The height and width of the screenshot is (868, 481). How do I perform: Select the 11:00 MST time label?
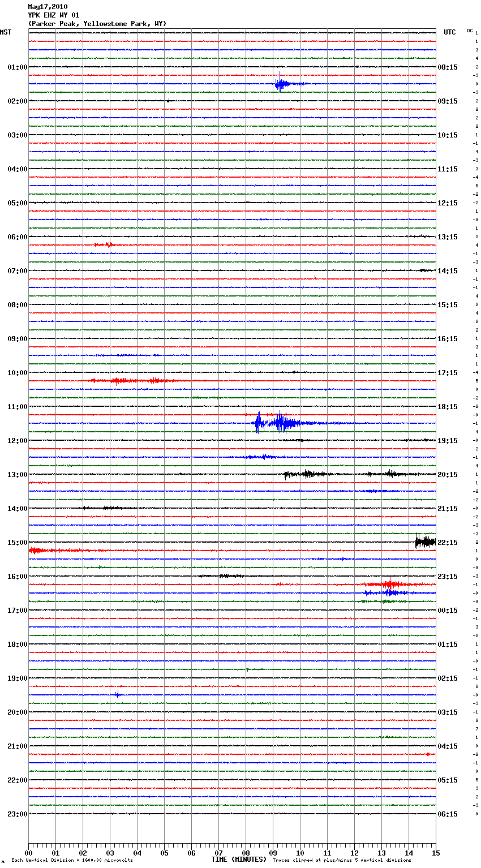[x=17, y=407]
